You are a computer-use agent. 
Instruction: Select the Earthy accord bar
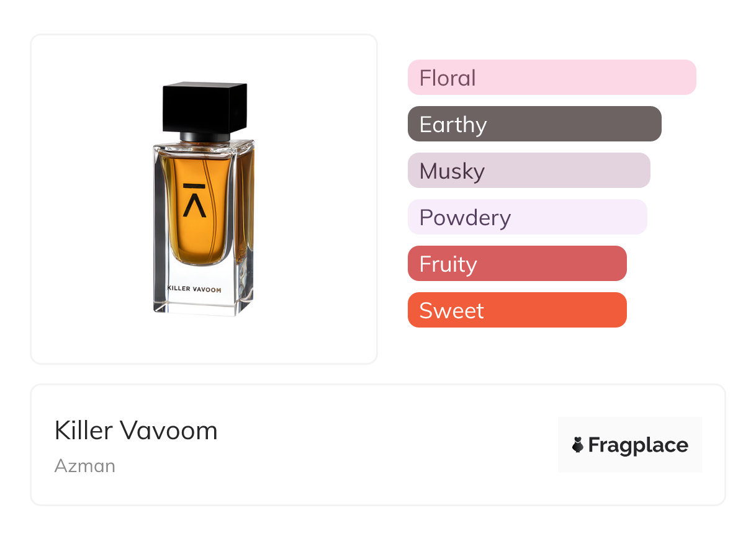[x=534, y=124]
